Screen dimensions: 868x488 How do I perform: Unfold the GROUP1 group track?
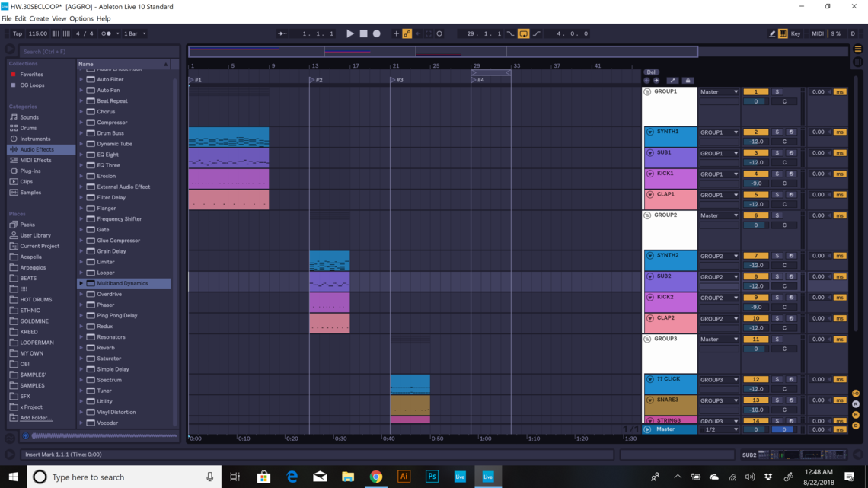(647, 92)
